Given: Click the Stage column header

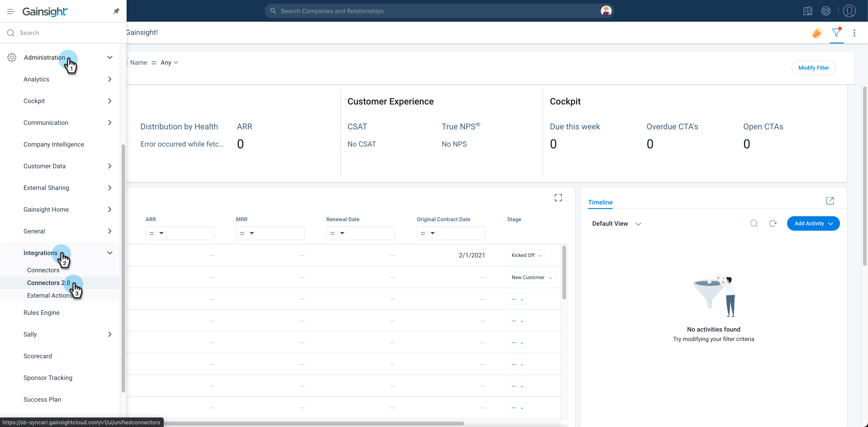Looking at the screenshot, I should click(x=514, y=219).
